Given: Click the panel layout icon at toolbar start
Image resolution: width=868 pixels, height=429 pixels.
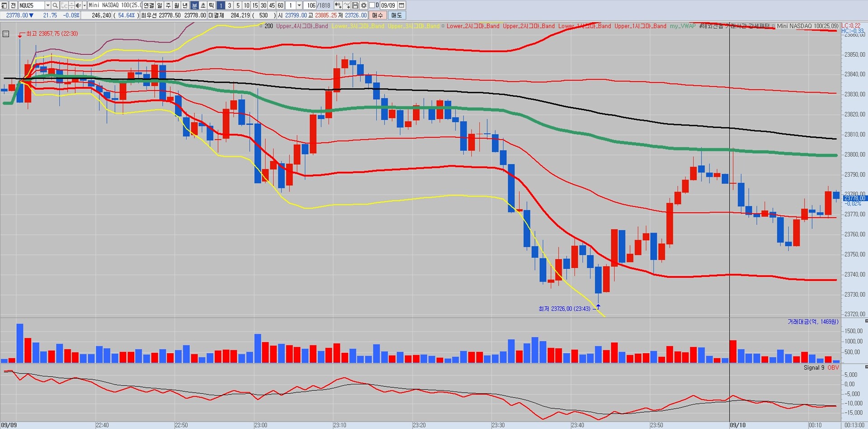Looking at the screenshot, I should click(x=4, y=5).
